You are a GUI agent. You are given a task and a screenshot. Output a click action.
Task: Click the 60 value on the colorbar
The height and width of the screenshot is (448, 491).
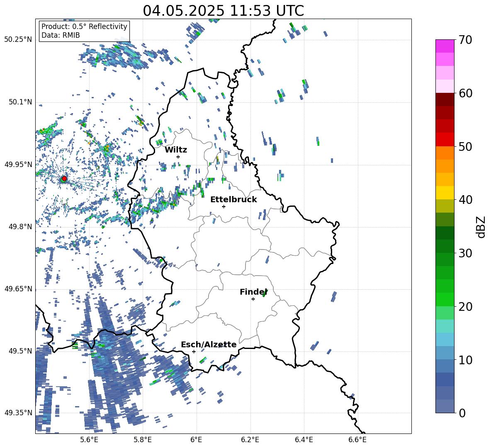point(465,93)
